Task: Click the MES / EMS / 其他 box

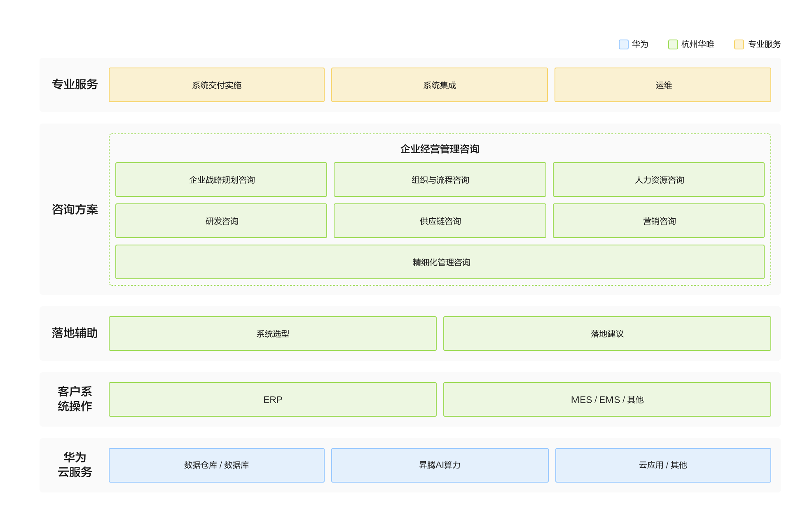Action: [x=607, y=399]
